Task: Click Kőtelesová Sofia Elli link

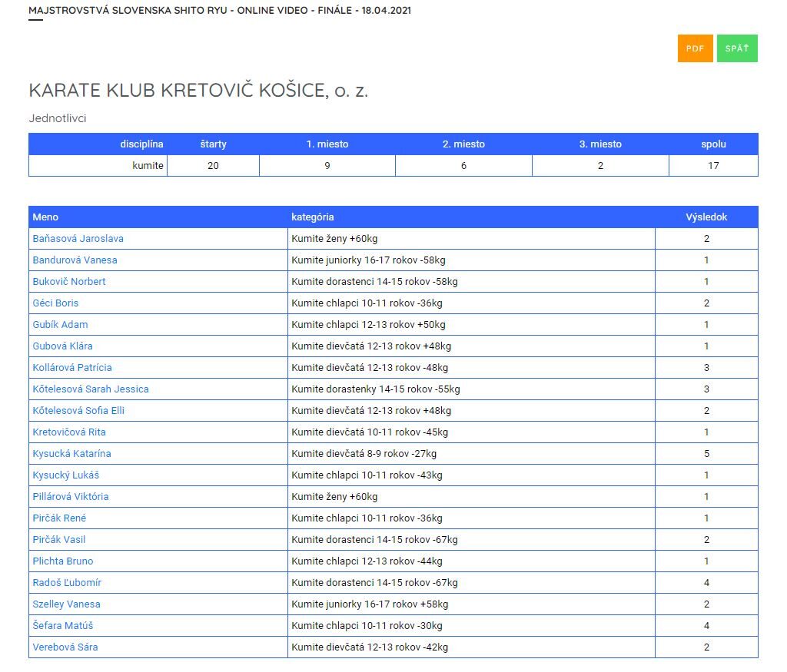Action: coord(78,411)
